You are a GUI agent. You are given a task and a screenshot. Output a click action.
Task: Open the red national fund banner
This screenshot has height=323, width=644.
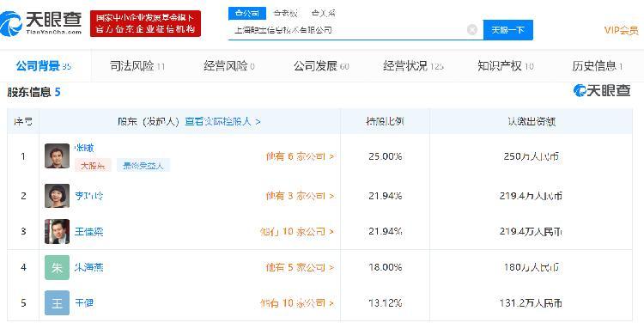pos(145,23)
